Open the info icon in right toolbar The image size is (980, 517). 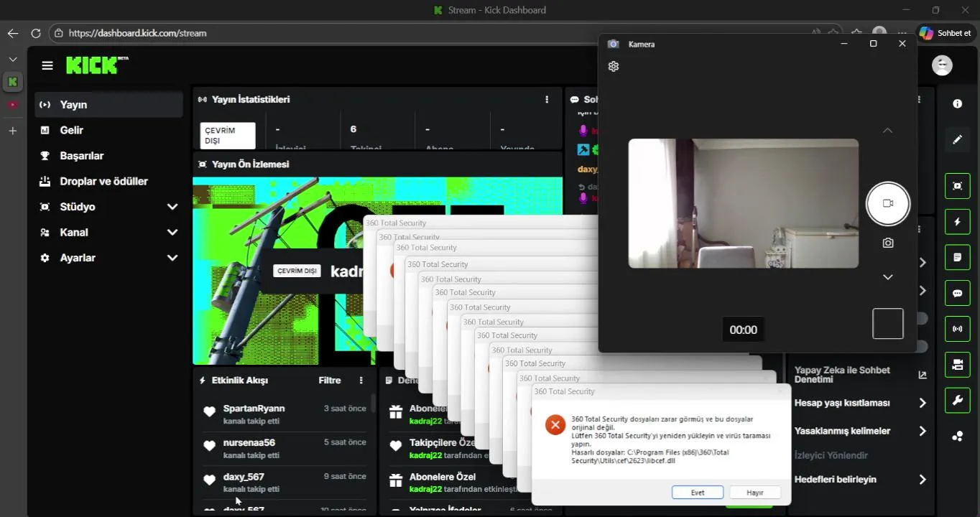957,104
